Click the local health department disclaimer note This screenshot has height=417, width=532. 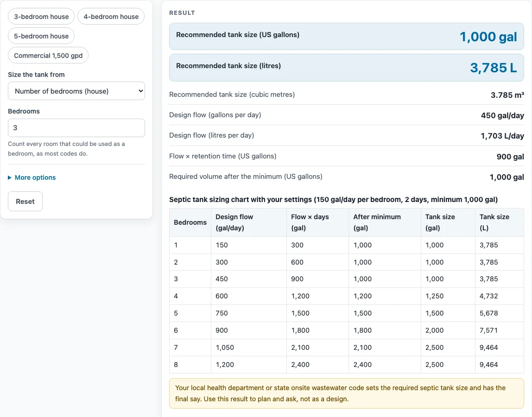[347, 393]
